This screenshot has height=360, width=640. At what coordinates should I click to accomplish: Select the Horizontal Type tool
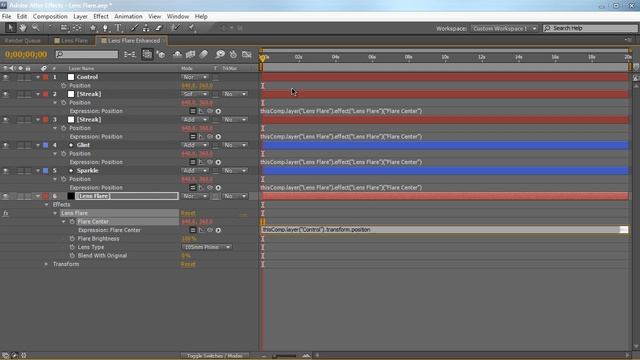[118, 28]
